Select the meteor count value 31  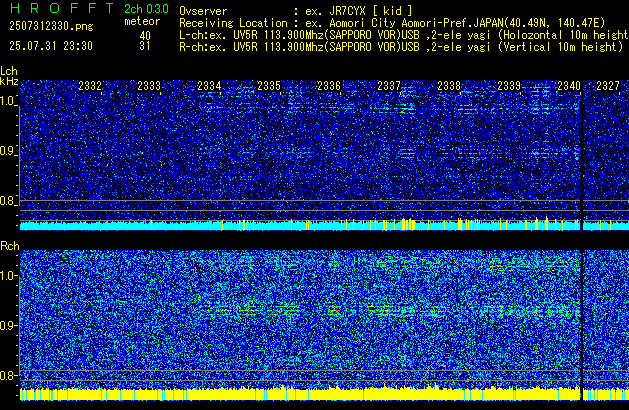pos(145,46)
